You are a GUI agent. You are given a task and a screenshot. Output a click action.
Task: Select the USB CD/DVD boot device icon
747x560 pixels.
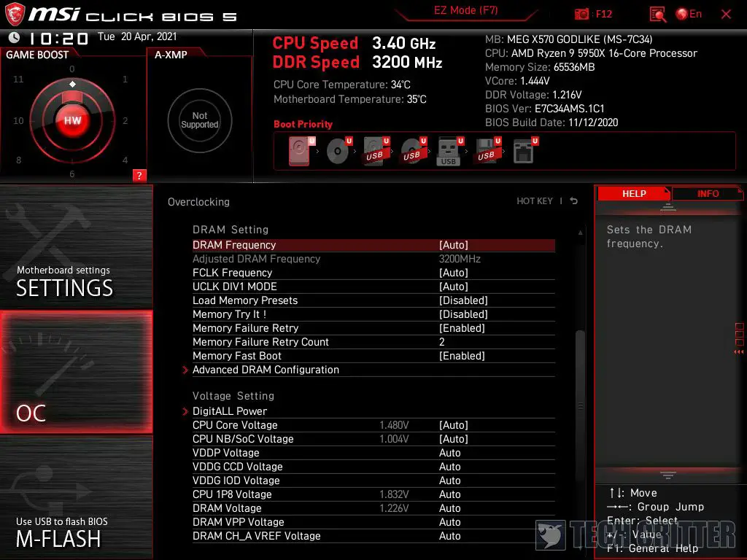point(414,150)
